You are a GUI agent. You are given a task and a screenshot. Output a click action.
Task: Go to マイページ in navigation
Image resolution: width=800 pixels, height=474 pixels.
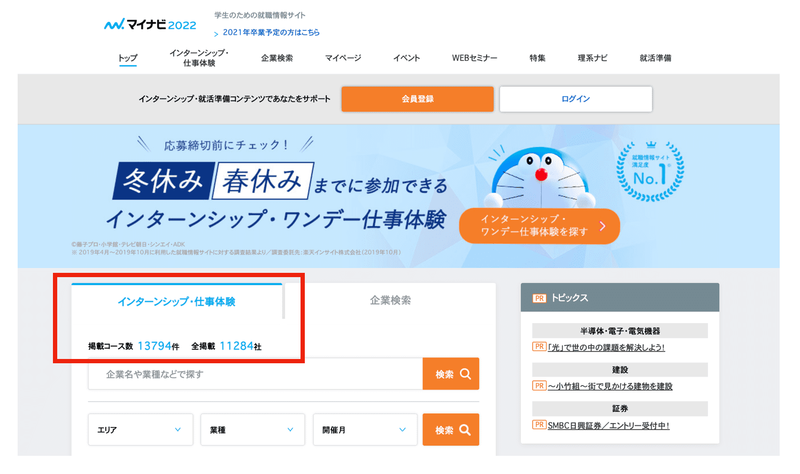[343, 58]
